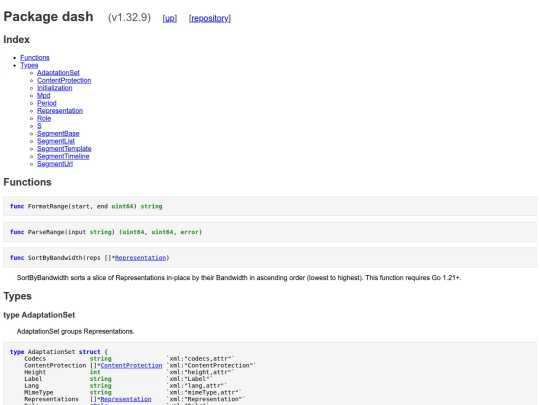
Task: Click the xml:"height,attr" tag
Action: pyautogui.click(x=200, y=372)
